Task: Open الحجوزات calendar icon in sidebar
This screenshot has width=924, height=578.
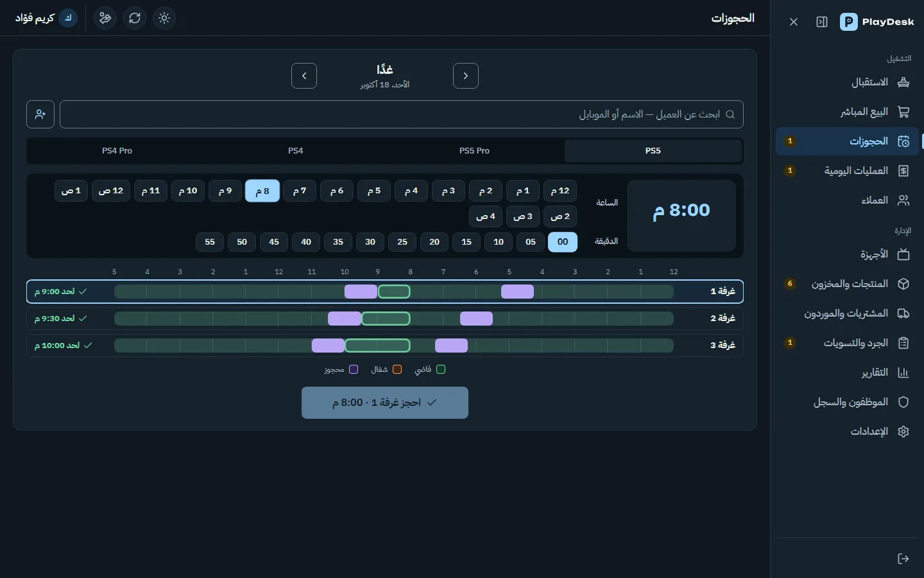Action: point(903,141)
